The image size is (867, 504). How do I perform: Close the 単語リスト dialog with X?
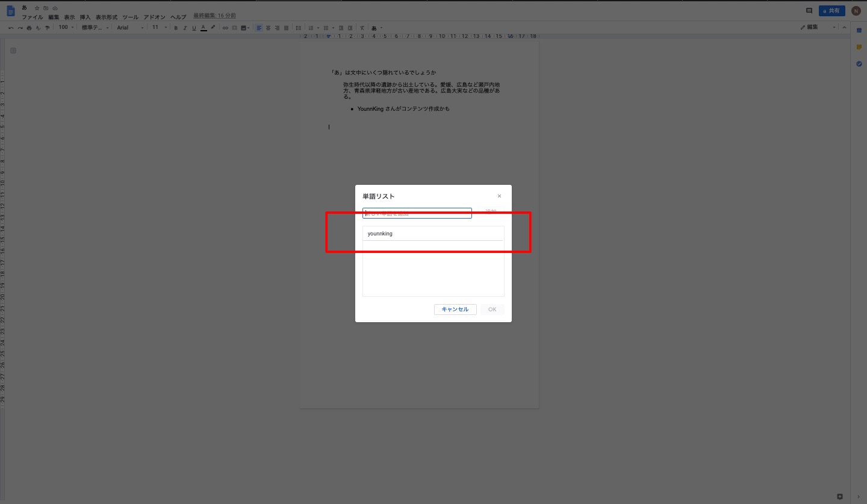pos(499,196)
